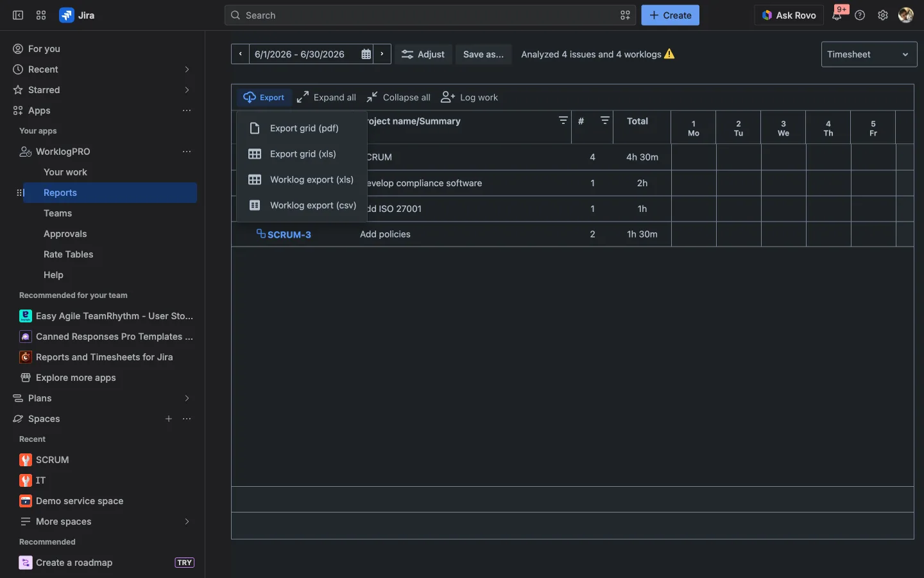Select Worklog export (csv)
This screenshot has width=924, height=578.
click(302, 206)
